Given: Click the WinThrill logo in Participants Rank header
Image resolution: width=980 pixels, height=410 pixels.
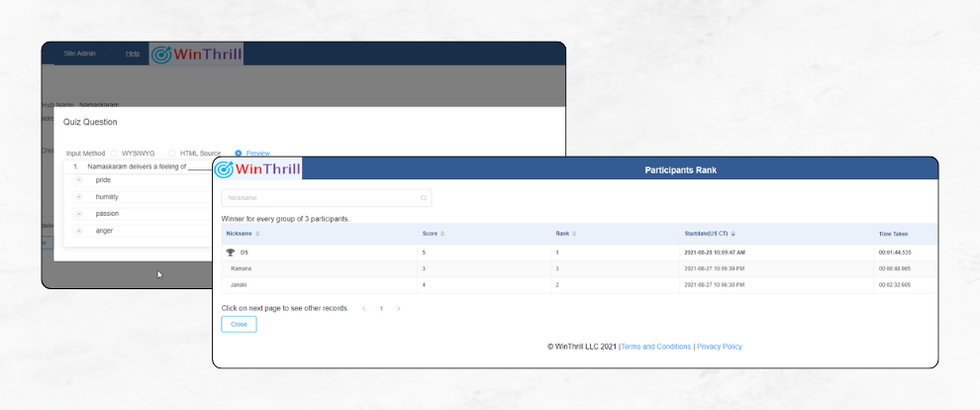Looking at the screenshot, I should click(x=258, y=168).
